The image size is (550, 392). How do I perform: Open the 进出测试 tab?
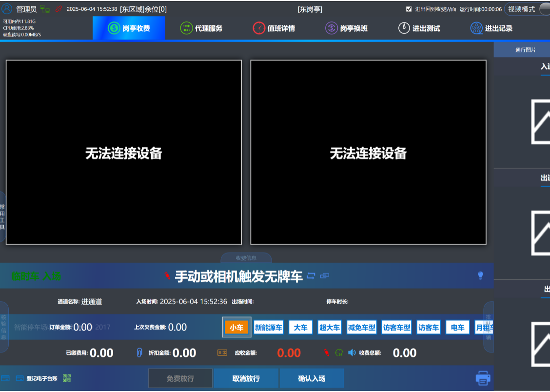(x=419, y=28)
